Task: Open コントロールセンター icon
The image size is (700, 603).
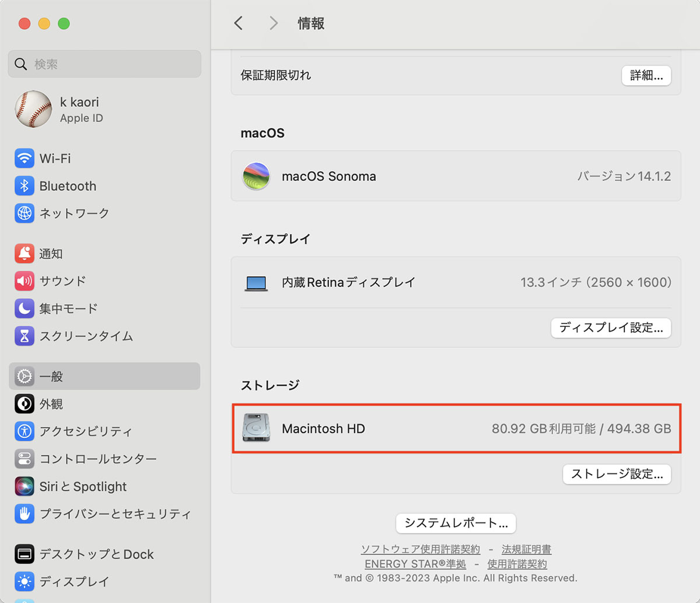Action: click(24, 459)
